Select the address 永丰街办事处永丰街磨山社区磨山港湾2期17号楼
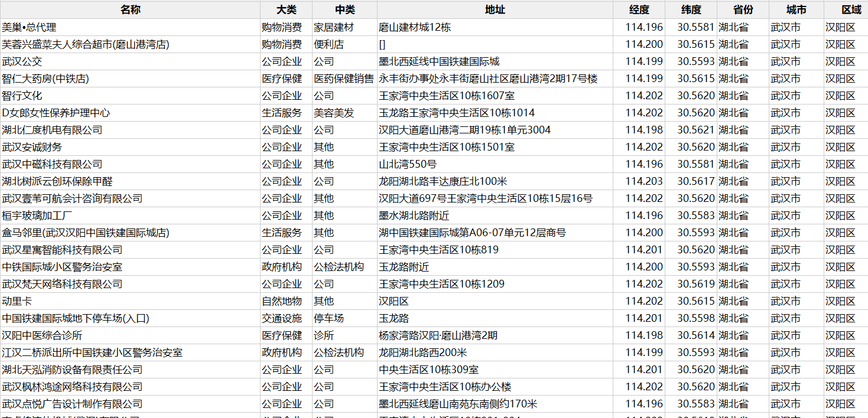 (495, 79)
